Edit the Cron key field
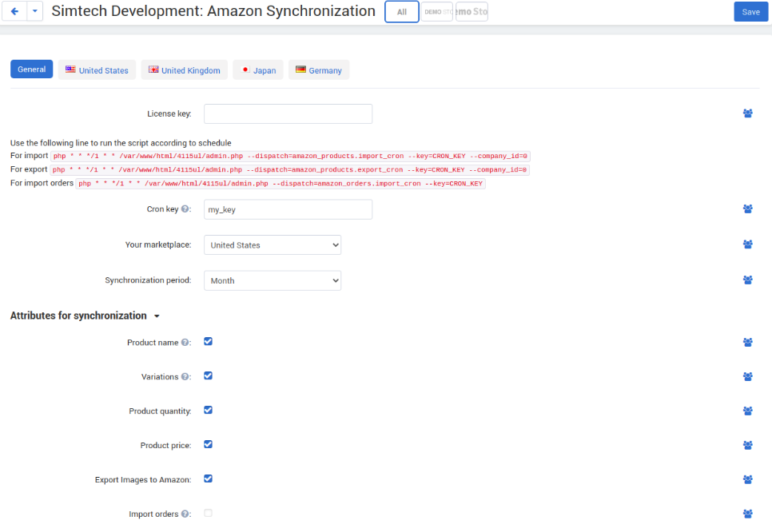The height and width of the screenshot is (532, 772). tap(288, 209)
